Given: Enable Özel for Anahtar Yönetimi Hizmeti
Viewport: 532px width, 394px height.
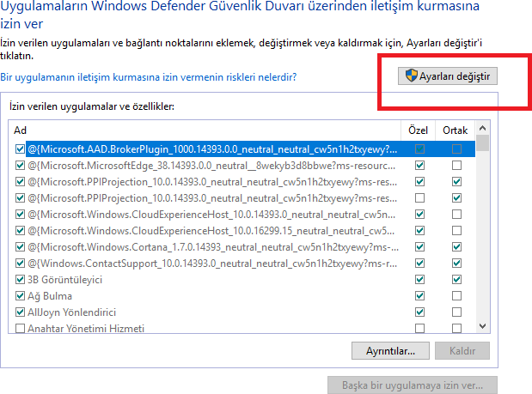Looking at the screenshot, I should coord(419,328).
